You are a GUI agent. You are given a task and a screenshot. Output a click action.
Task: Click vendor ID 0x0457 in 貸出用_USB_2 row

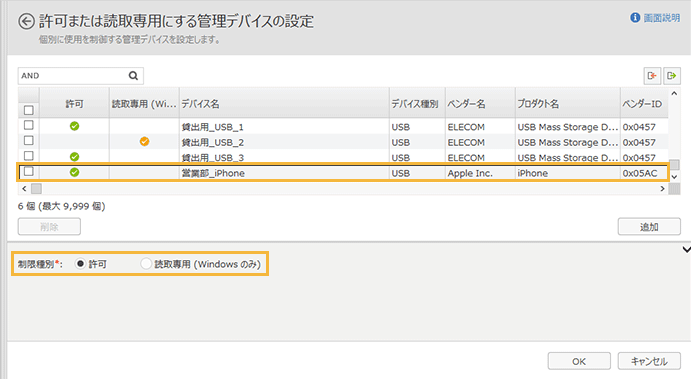[x=644, y=142]
